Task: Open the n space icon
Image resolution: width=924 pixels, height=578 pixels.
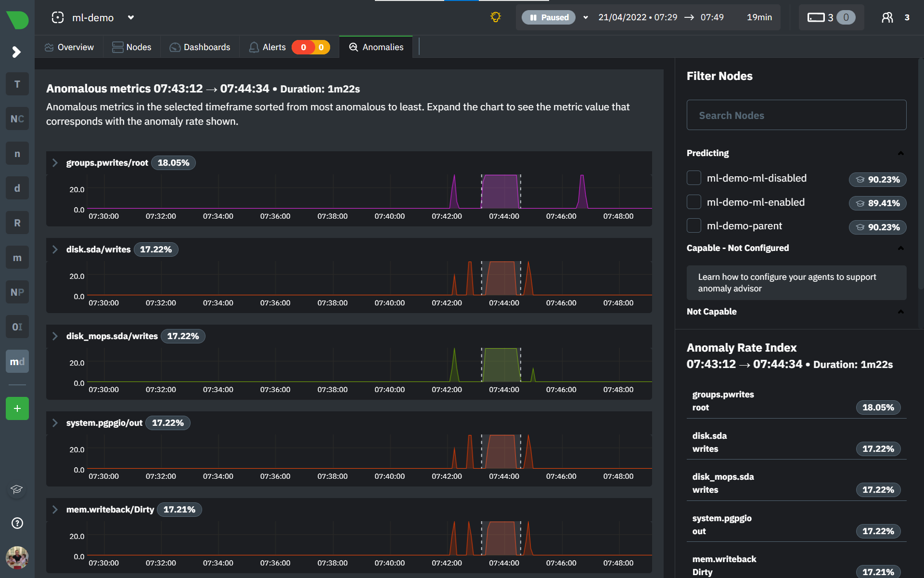Action: click(17, 154)
